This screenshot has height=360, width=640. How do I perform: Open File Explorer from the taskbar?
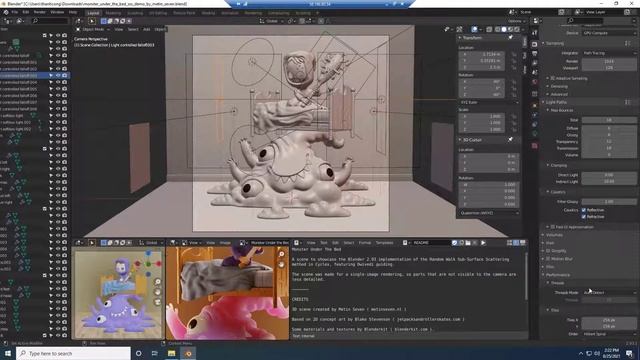click(x=171, y=353)
